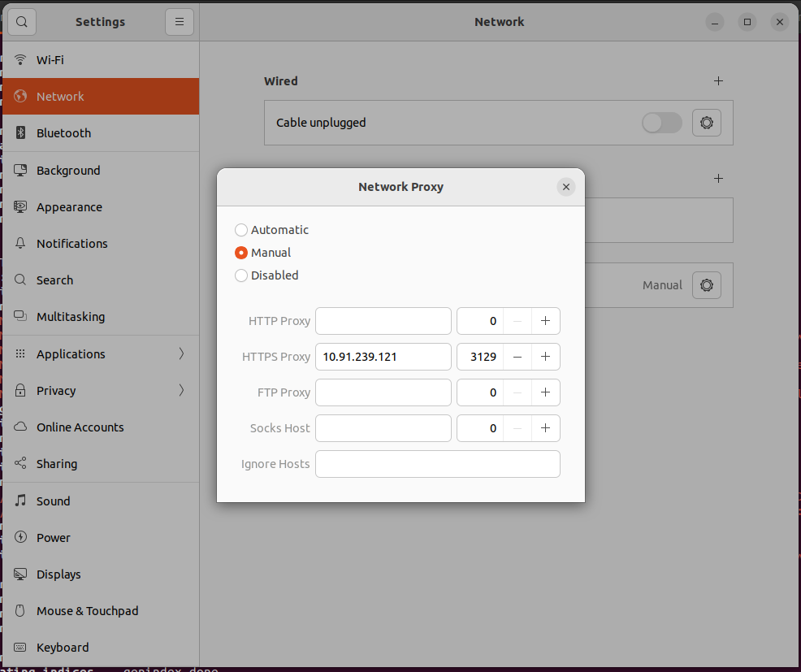Click the add VPN plus icon
801x672 pixels.
(x=717, y=178)
